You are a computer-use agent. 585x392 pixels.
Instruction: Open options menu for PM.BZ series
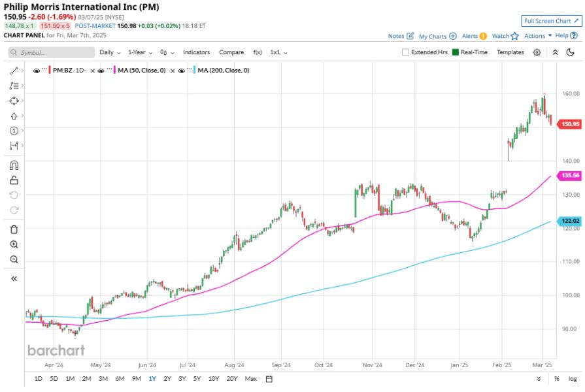click(x=44, y=69)
